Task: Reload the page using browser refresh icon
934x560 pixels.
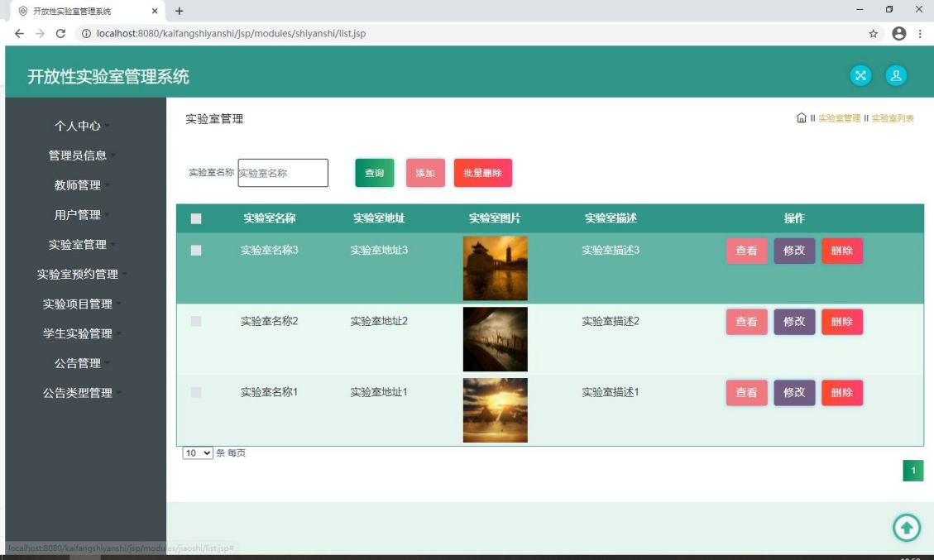Action: [60, 34]
